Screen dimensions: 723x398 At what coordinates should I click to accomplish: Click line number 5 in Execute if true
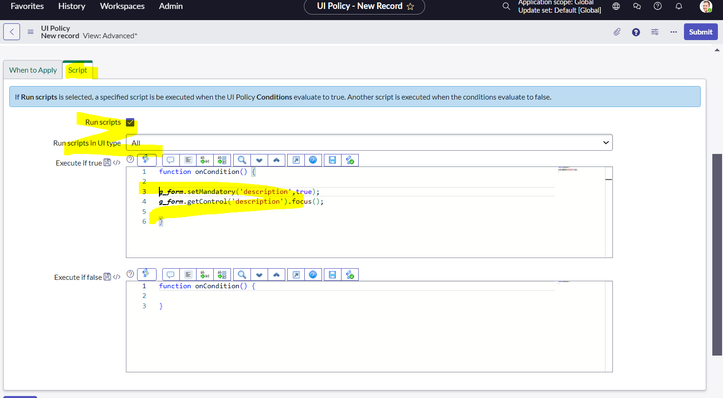tap(144, 212)
